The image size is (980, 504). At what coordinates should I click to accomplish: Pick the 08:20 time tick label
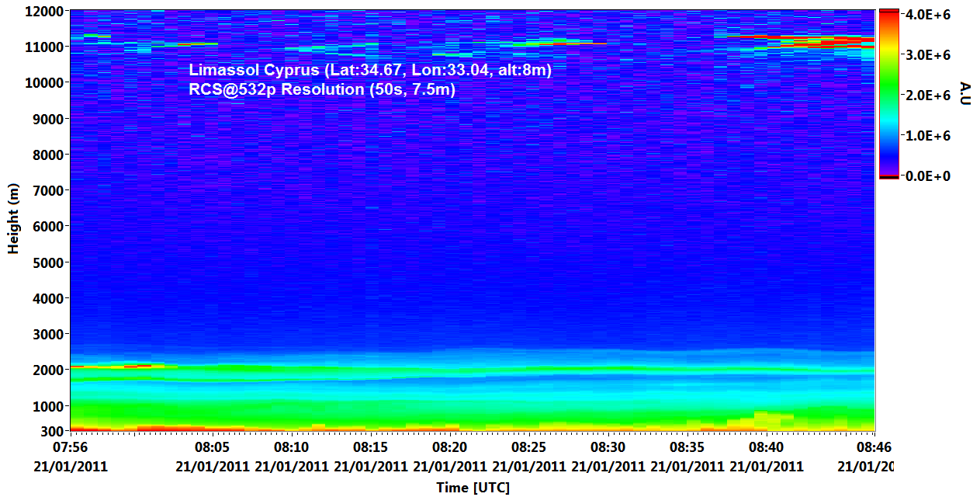450,448
